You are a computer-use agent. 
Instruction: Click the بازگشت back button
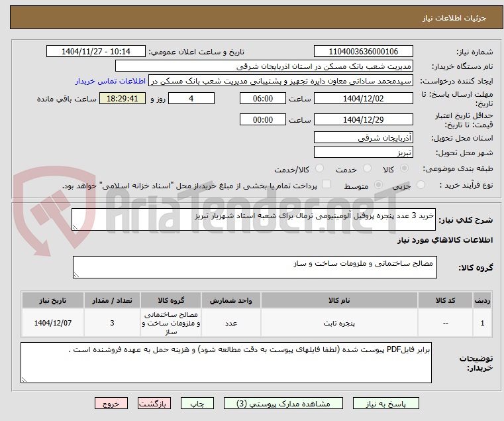click(154, 403)
